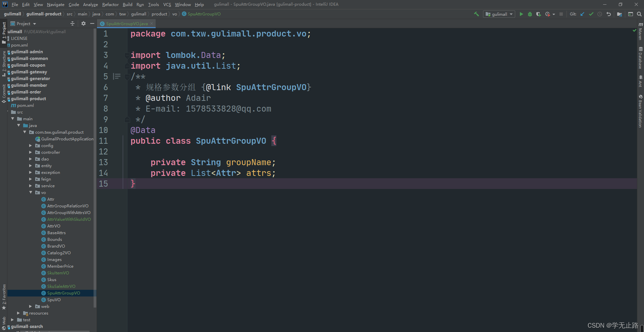The image size is (644, 332).
Task: Click the Git Update Project arrow
Action: click(582, 14)
